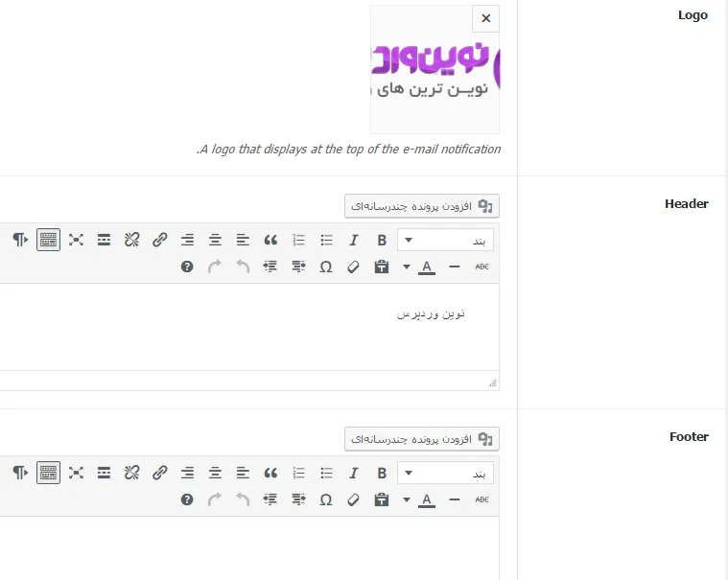The width and height of the screenshot is (728, 580).
Task: Undo last action in Header editor
Action: pyautogui.click(x=243, y=267)
